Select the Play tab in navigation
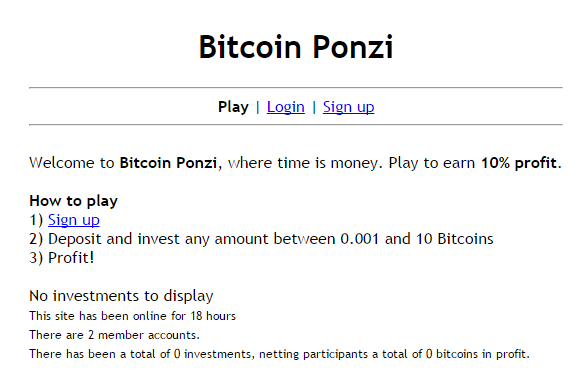Image resolution: width=588 pixels, height=386 pixels. point(233,107)
